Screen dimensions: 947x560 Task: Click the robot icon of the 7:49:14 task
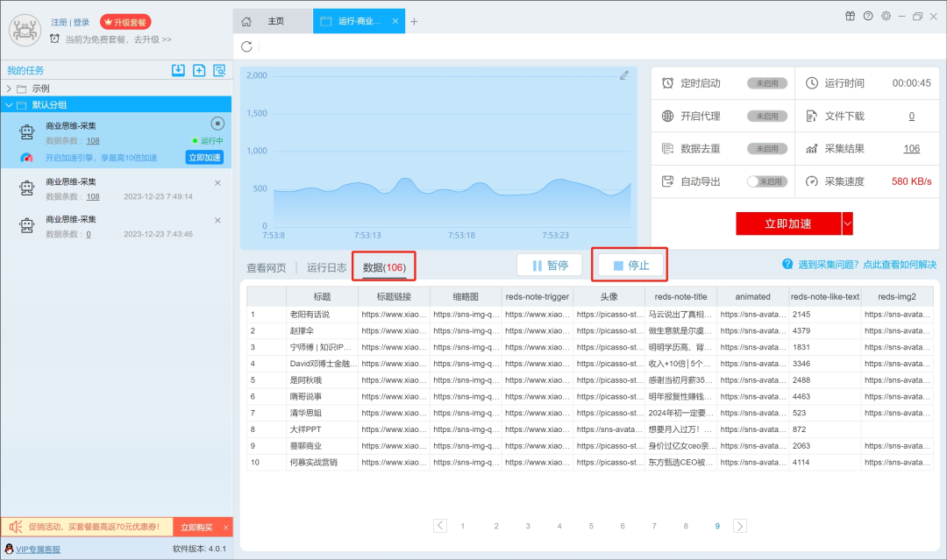click(x=26, y=188)
